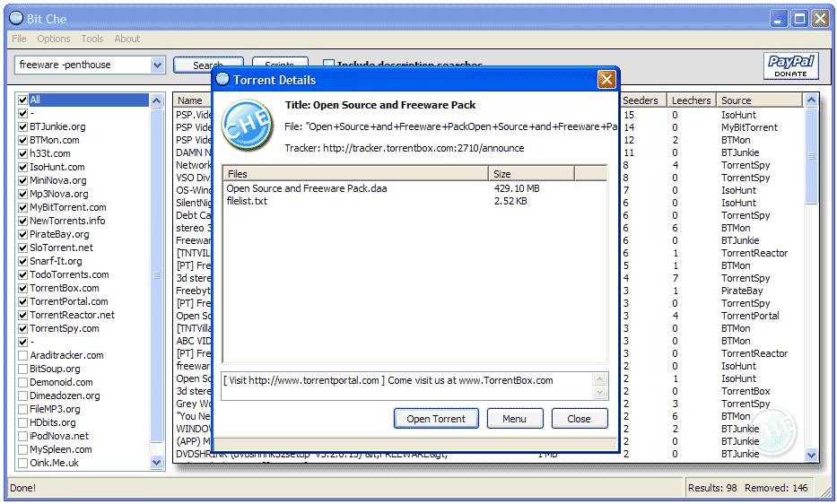
Task: Select the TorrentPortal source row
Action: pyautogui.click(x=750, y=316)
